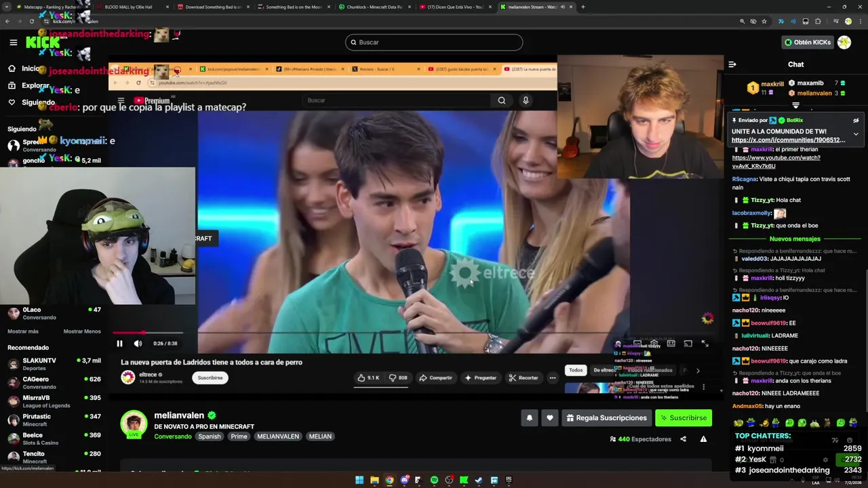Click the Inicio home icon in sidebar

[x=12, y=68]
